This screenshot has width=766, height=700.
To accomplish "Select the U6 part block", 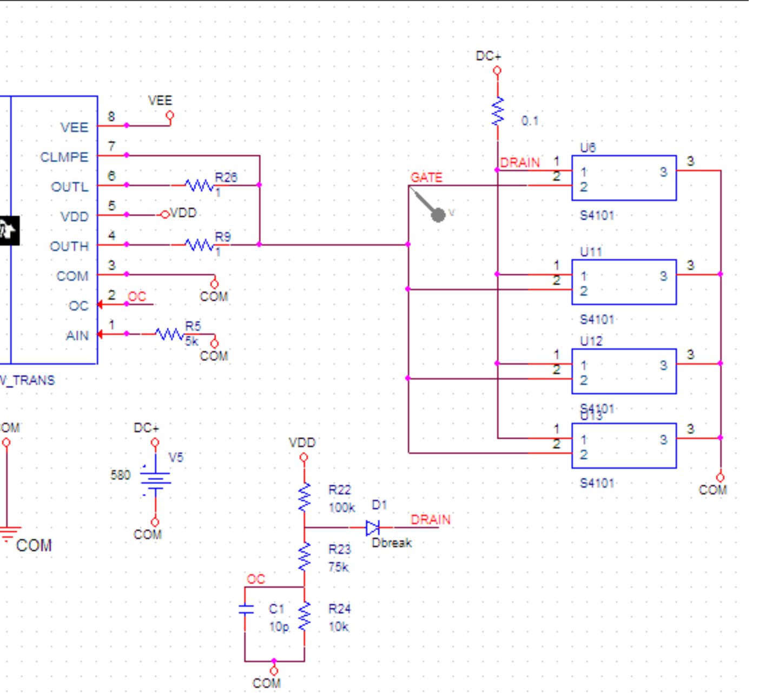I will 624,178.
